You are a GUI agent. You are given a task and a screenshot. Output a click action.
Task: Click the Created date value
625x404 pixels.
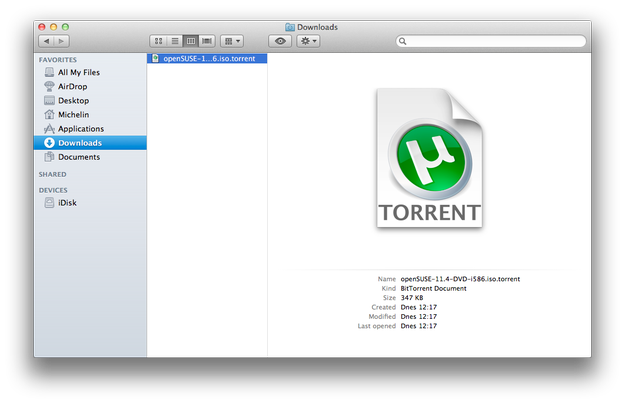(x=419, y=307)
